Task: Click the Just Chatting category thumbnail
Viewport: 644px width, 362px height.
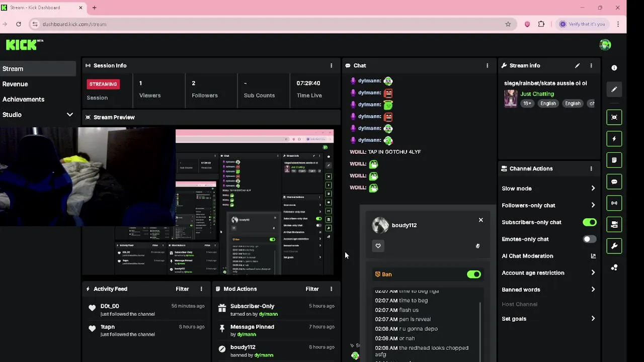Action: click(x=511, y=99)
